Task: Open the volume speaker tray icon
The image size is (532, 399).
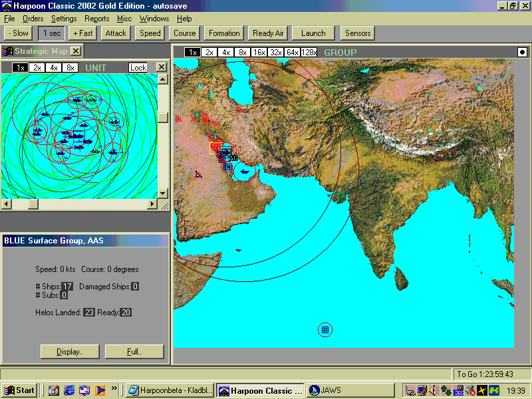Action: 433,390
